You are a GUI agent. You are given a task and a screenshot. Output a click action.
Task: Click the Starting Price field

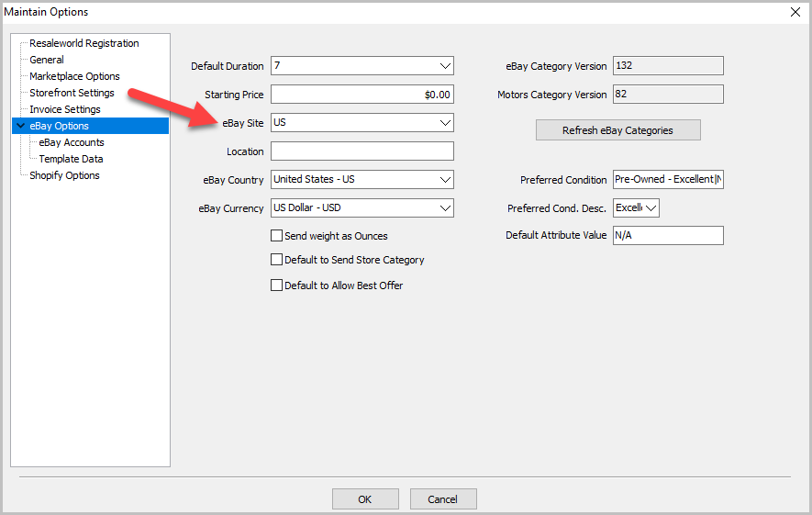pos(362,95)
